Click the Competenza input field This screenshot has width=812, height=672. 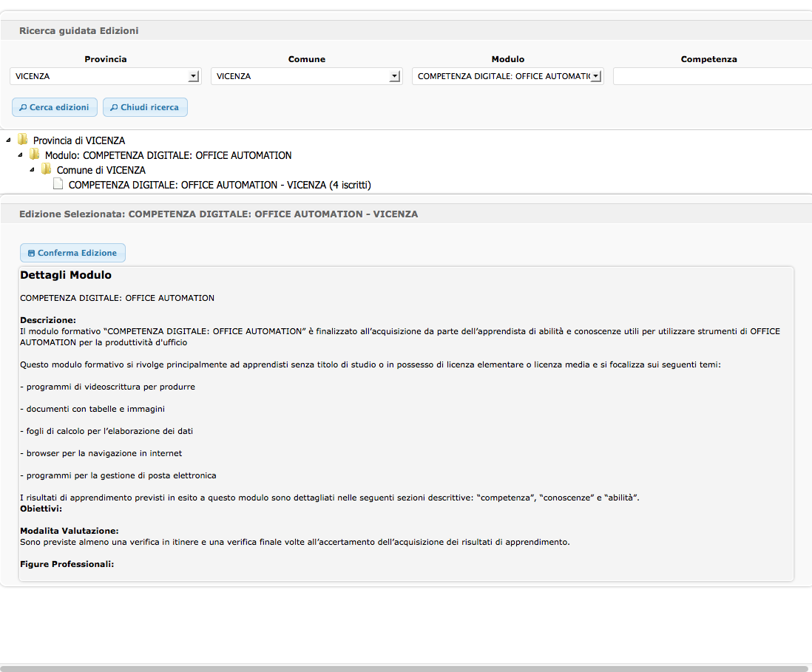711,76
